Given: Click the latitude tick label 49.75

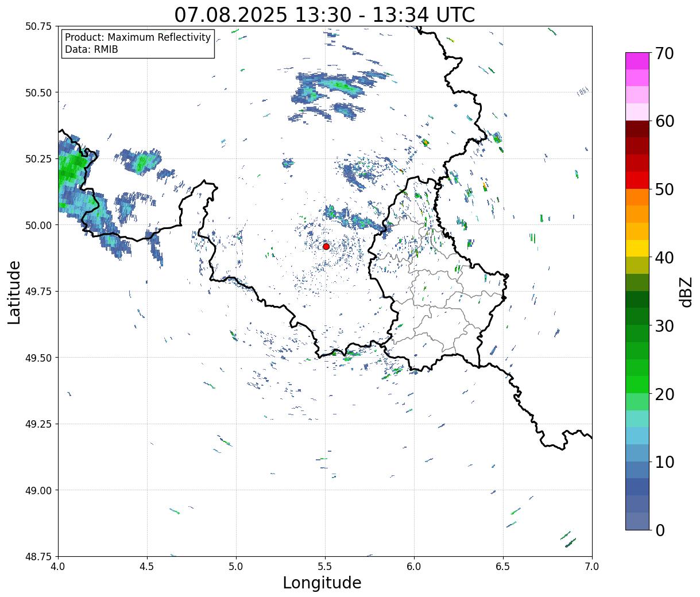Looking at the screenshot, I should (38, 292).
